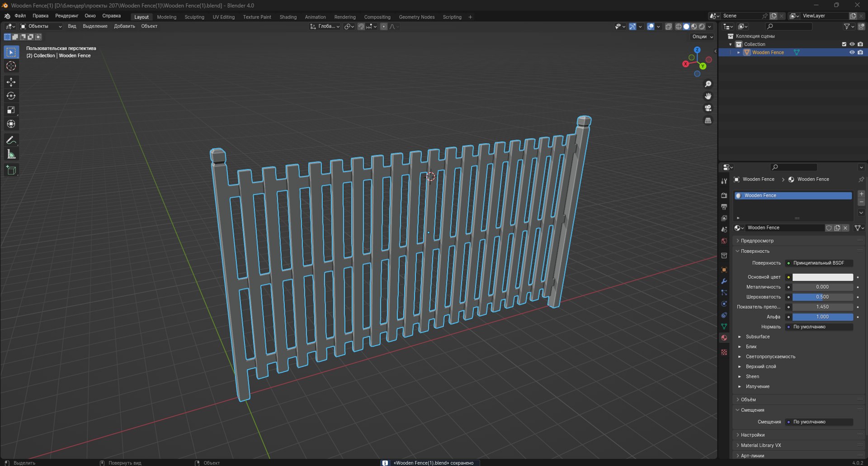Switch to the UV Editing workspace tab
Screen dimensions: 868x466
point(224,17)
